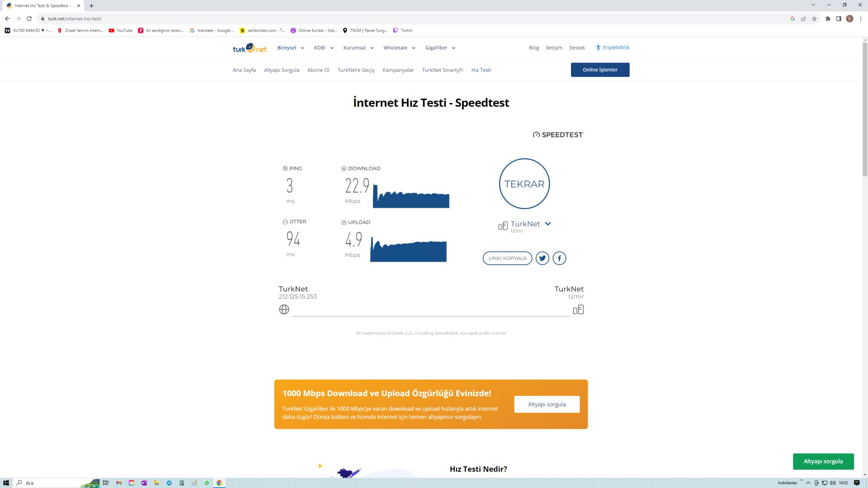
Task: Click the TurkNet logo
Action: [x=250, y=48]
